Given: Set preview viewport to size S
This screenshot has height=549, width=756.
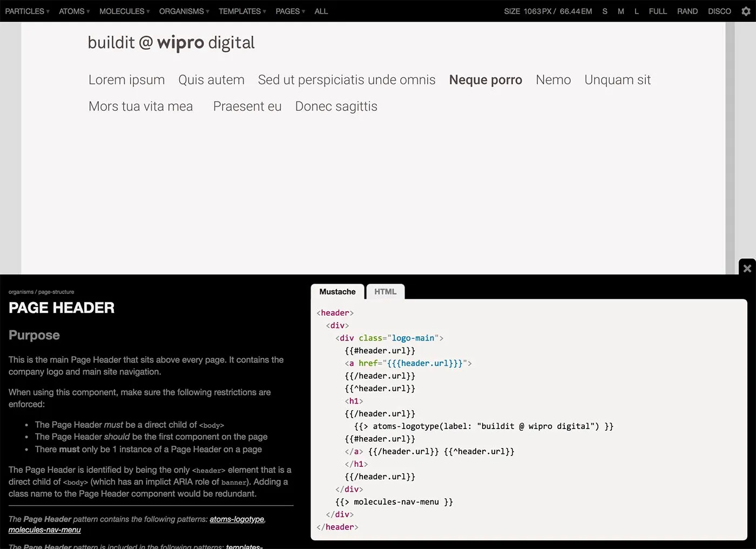Looking at the screenshot, I should point(604,11).
